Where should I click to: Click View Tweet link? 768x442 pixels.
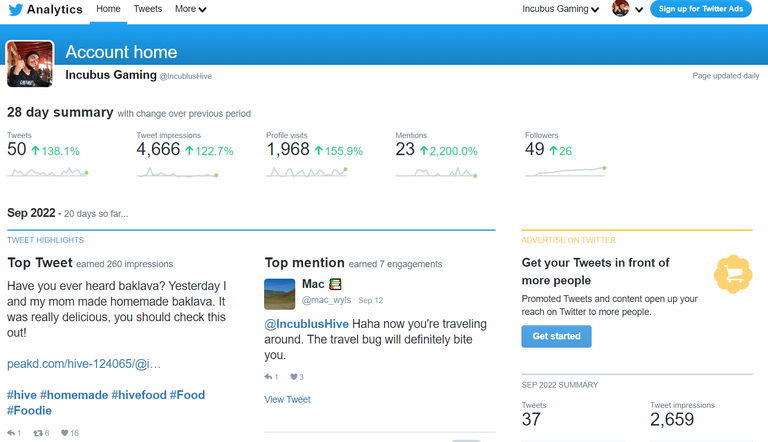(x=288, y=399)
